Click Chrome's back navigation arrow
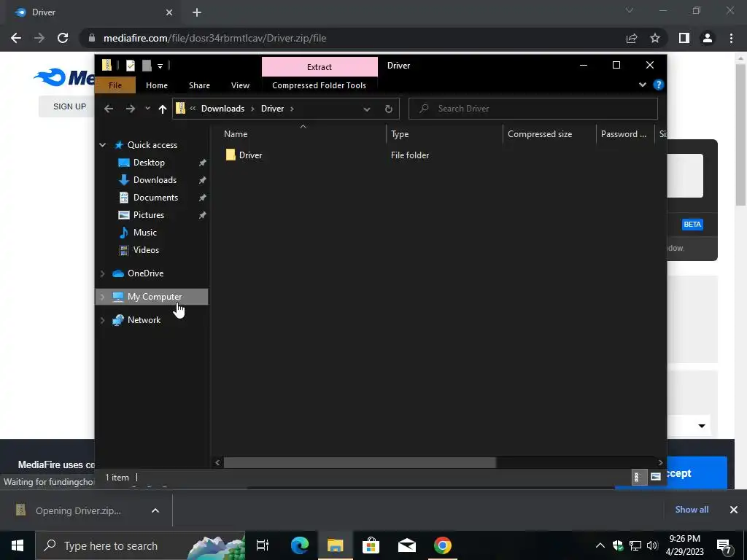 coord(16,38)
